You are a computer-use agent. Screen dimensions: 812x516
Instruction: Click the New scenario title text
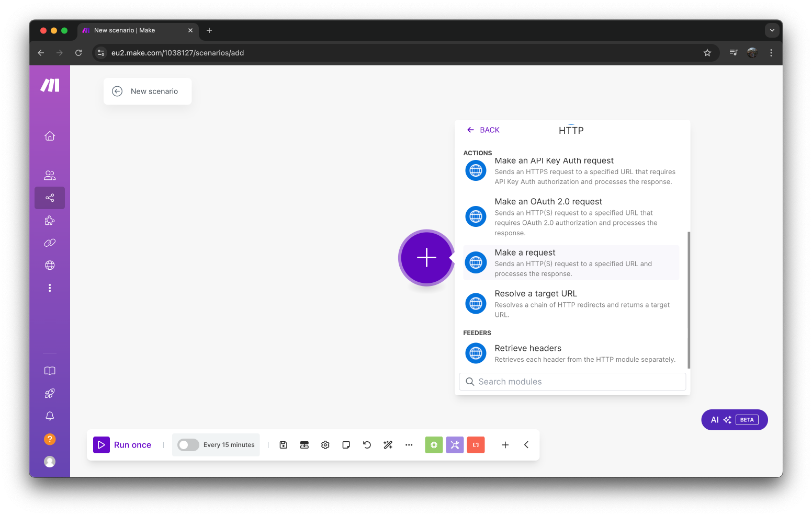pos(154,91)
